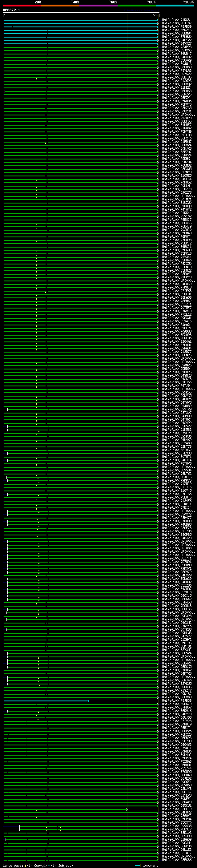197x868 pixels.
Task: Click the 502 end position marker
Action: pos(155,15)
